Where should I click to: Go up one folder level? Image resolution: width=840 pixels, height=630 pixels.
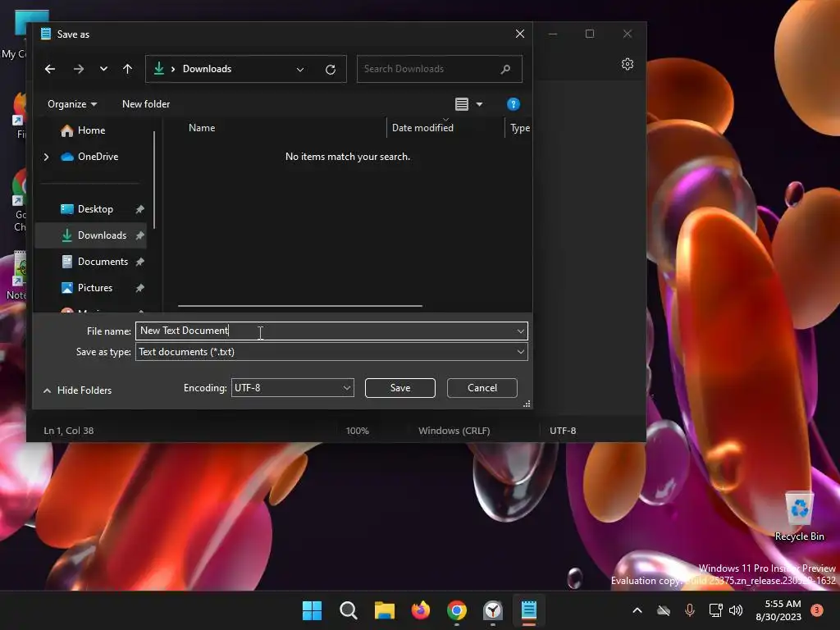coord(127,69)
